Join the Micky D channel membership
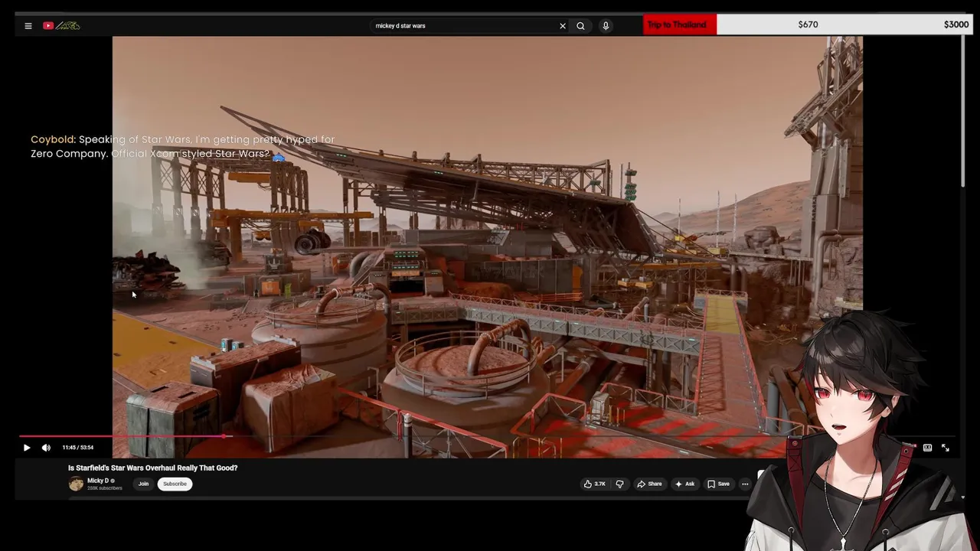The image size is (980, 551). tap(143, 484)
